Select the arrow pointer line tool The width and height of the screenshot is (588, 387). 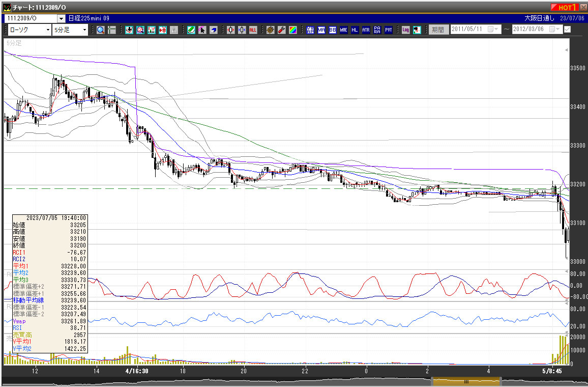(x=202, y=30)
